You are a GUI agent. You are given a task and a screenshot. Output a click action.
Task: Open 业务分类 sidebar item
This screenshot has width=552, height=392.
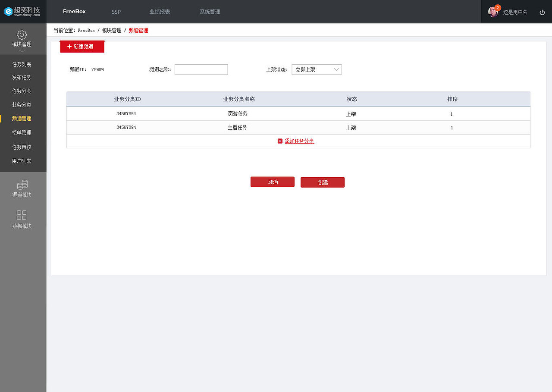tap(22, 105)
